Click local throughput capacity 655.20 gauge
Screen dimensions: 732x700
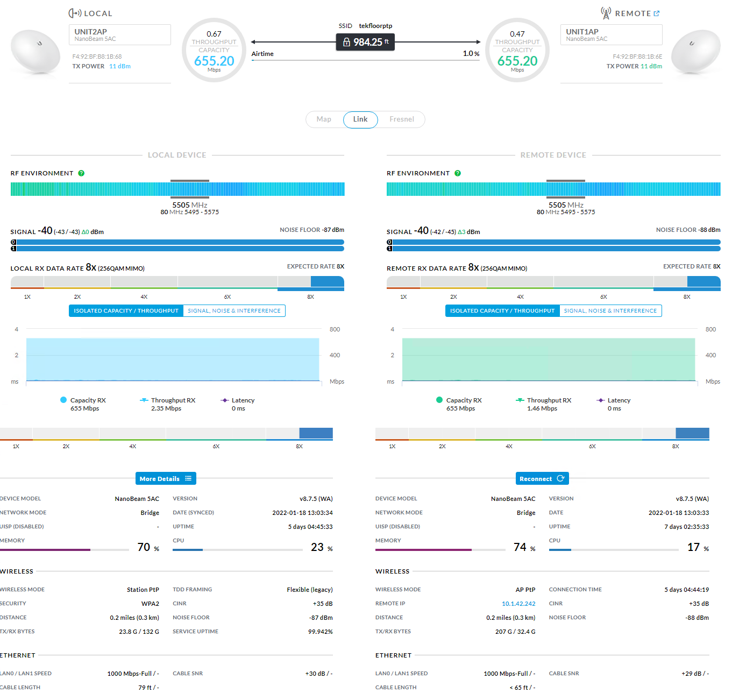[x=214, y=50]
